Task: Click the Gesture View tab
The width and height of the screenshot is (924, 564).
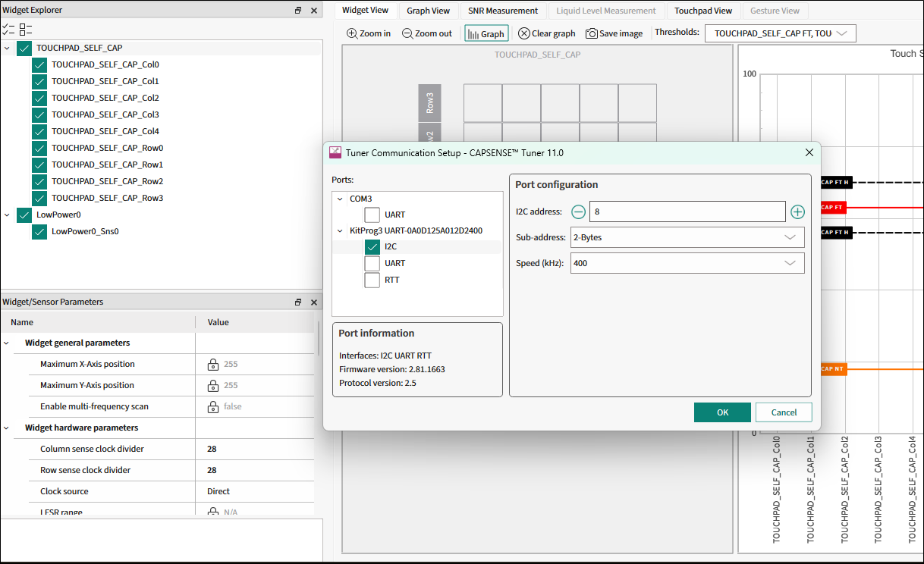Action: pos(775,11)
